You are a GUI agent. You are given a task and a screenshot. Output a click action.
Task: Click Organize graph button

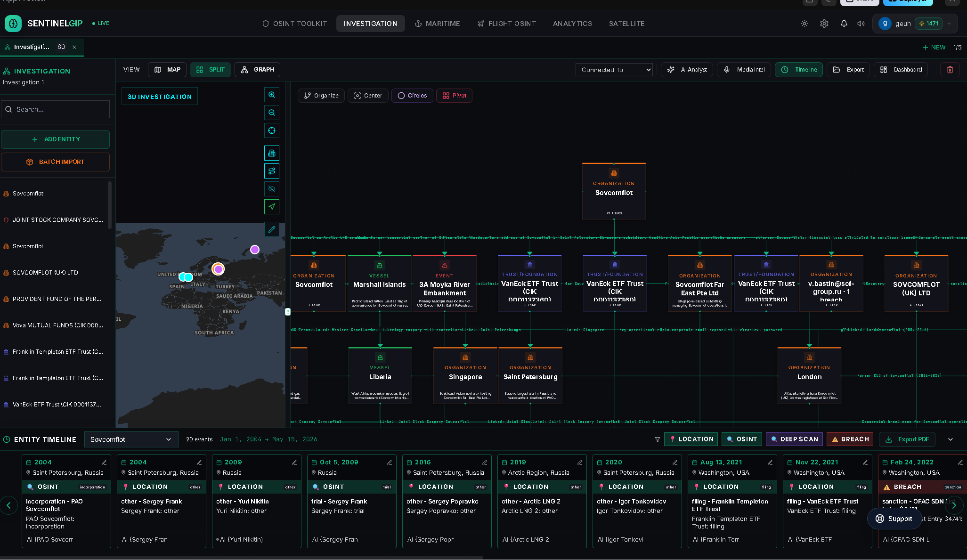(x=321, y=96)
